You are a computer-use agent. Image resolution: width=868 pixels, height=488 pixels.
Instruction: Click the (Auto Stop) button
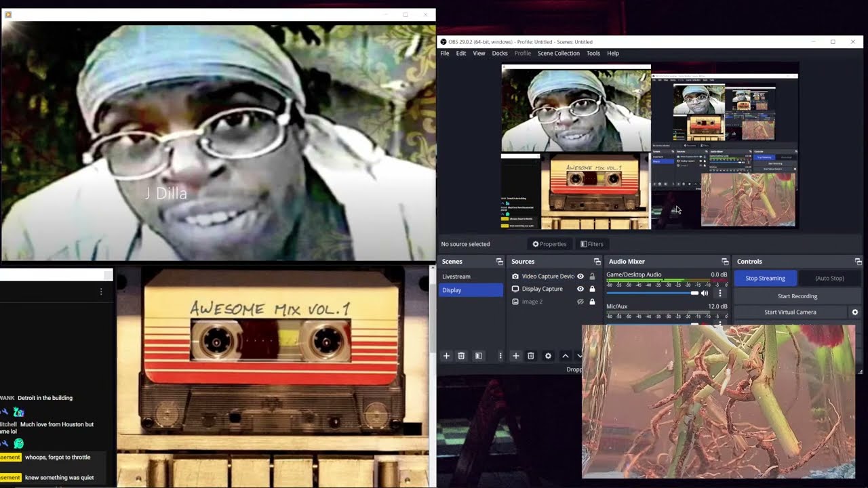(x=829, y=279)
